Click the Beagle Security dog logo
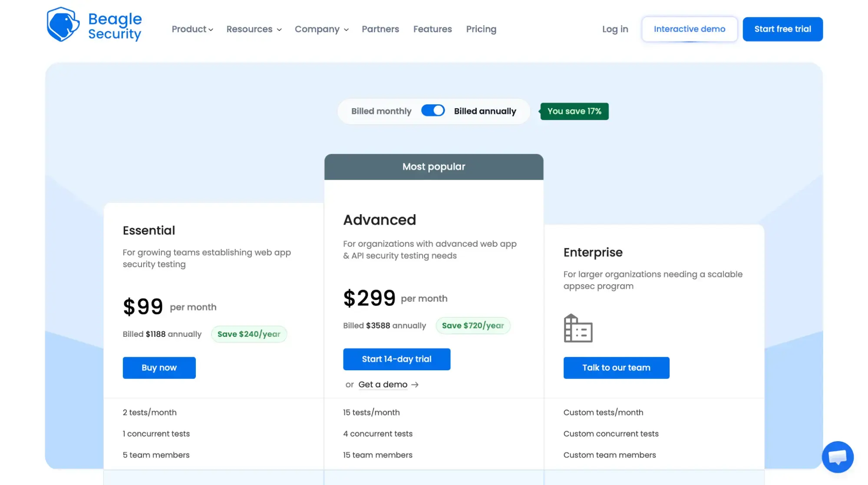Screen dimensions: 868x485 pos(63,24)
